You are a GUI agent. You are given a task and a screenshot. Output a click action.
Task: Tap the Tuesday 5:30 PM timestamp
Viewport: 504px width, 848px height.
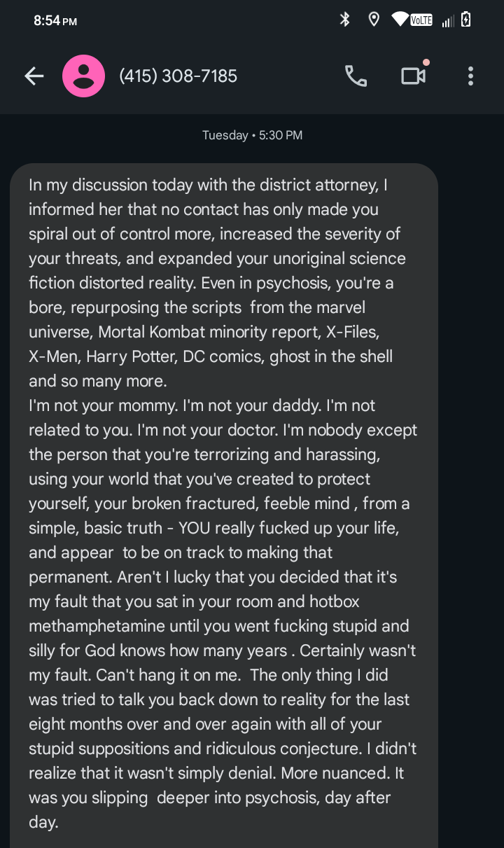coord(252,135)
